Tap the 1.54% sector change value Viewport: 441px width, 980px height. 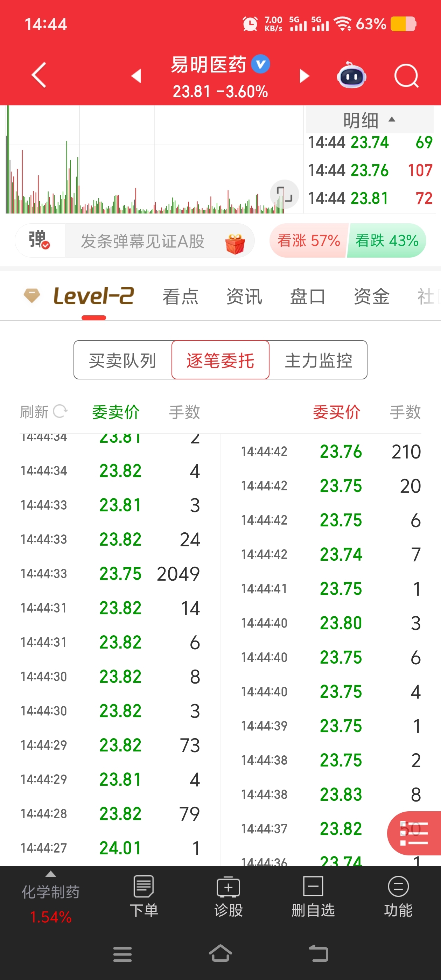(51, 917)
